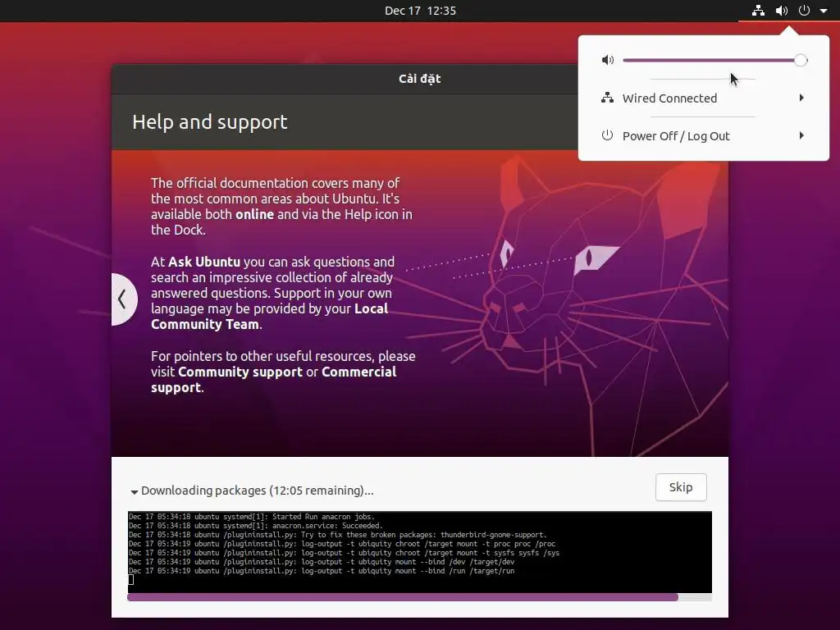Image resolution: width=840 pixels, height=630 pixels.
Task: Click the log line 'mount -t proc proc /proc'
Action: (342, 544)
